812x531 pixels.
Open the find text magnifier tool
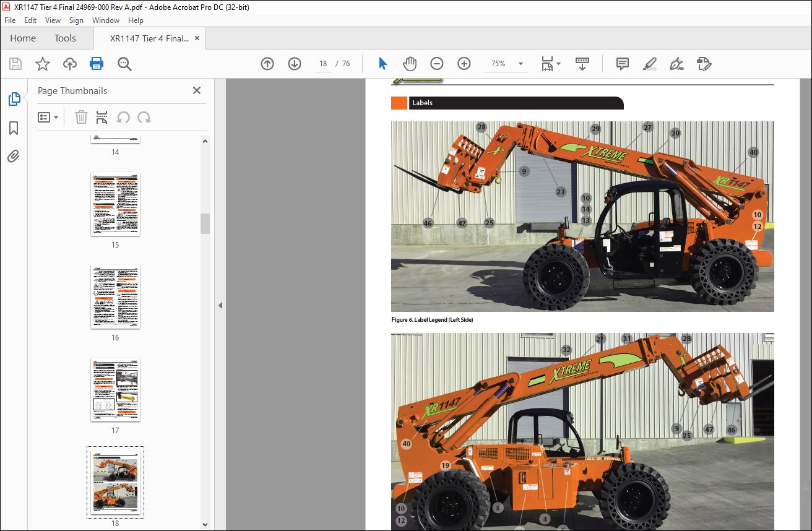(x=124, y=64)
